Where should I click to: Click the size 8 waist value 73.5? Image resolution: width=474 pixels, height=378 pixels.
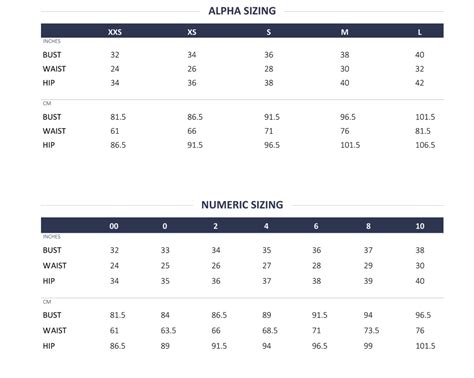tap(371, 330)
